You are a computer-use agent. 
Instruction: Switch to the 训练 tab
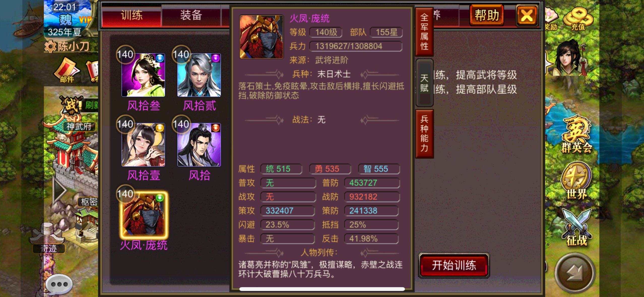[132, 16]
